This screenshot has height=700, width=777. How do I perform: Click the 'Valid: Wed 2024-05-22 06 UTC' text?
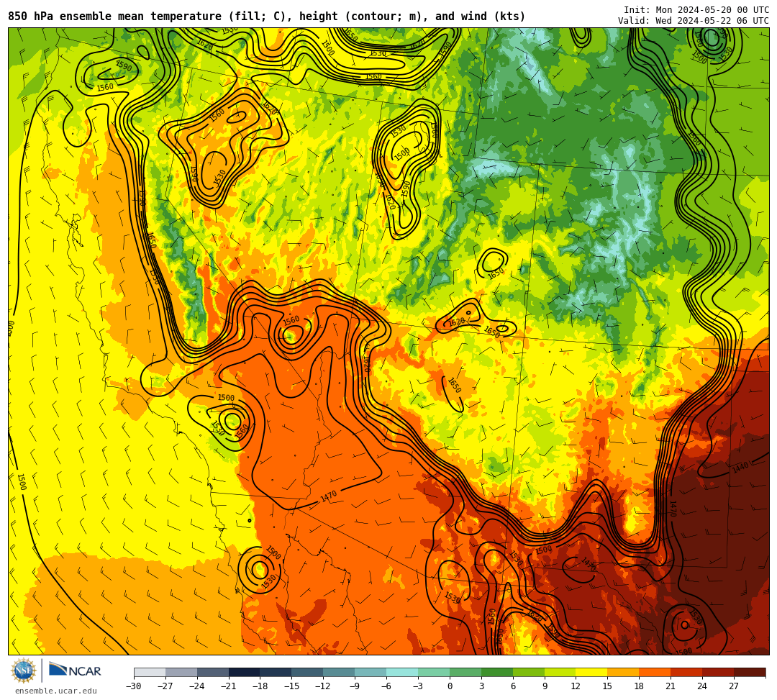point(694,21)
